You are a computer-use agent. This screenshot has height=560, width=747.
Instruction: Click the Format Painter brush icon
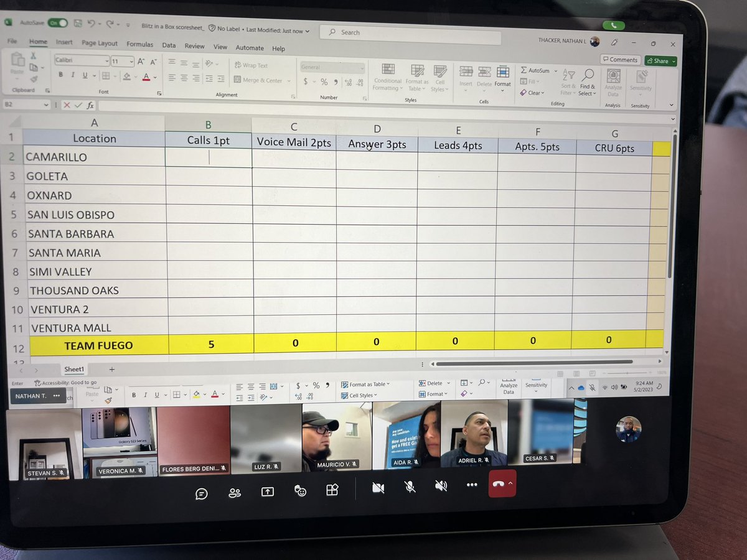[34, 78]
